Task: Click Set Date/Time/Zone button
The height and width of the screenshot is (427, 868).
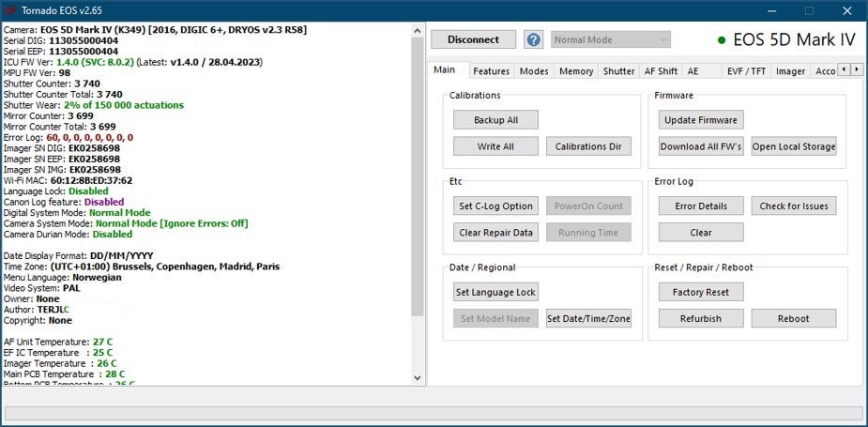Action: tap(588, 318)
